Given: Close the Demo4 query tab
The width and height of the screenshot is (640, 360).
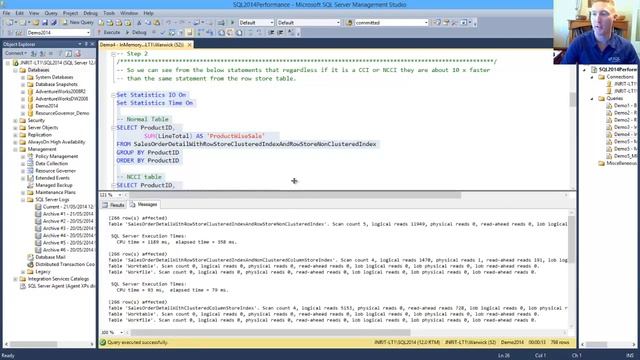Looking at the screenshot, I should 189,44.
